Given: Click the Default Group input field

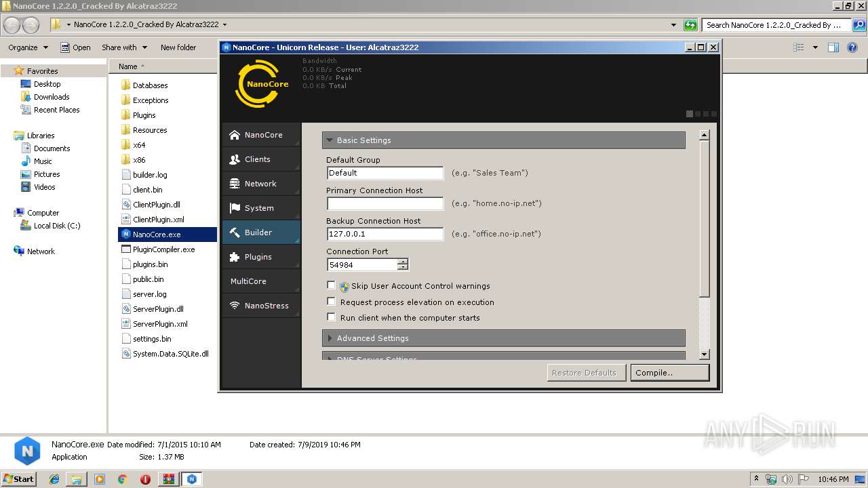Looking at the screenshot, I should point(385,173).
